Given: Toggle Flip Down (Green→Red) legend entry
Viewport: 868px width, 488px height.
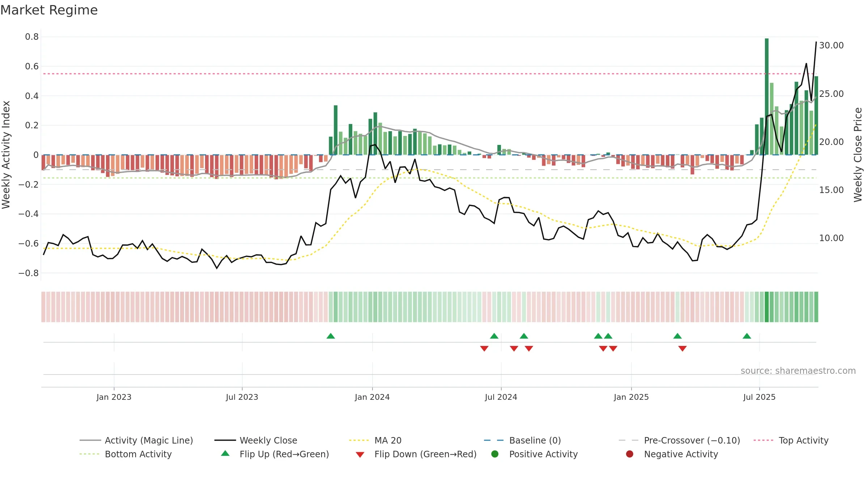Looking at the screenshot, I should coord(416,454).
